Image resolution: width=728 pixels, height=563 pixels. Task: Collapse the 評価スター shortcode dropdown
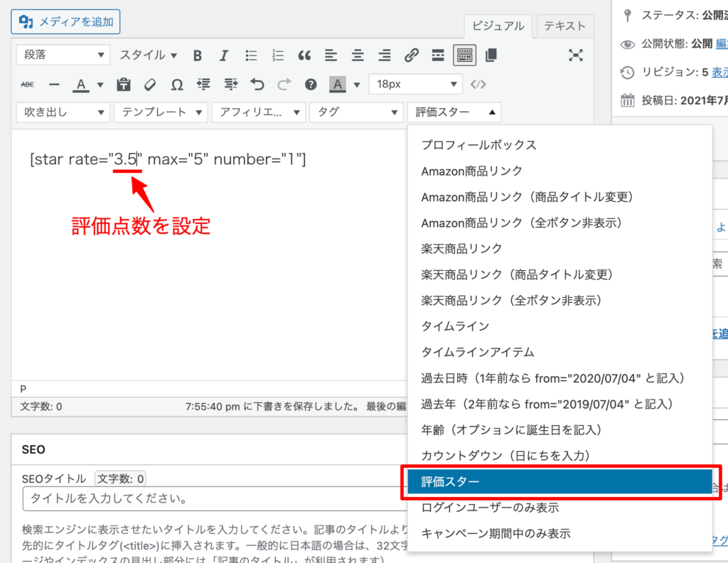pyautogui.click(x=454, y=112)
